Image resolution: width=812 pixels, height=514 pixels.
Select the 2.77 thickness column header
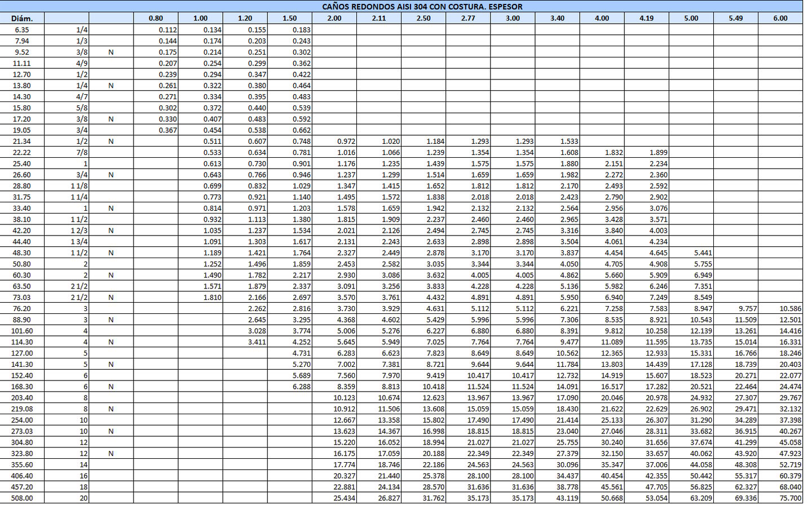[468, 18]
